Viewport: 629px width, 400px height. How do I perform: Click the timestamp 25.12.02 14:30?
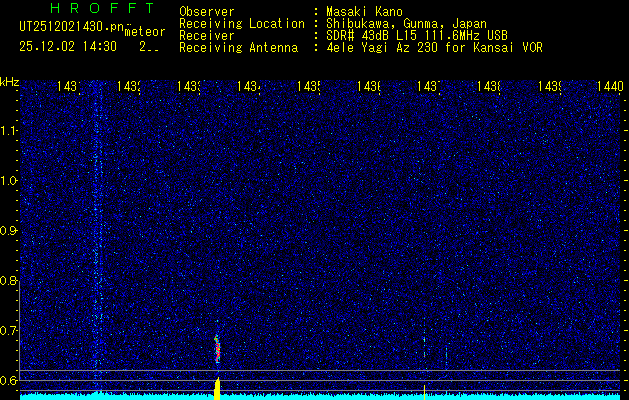68,47
